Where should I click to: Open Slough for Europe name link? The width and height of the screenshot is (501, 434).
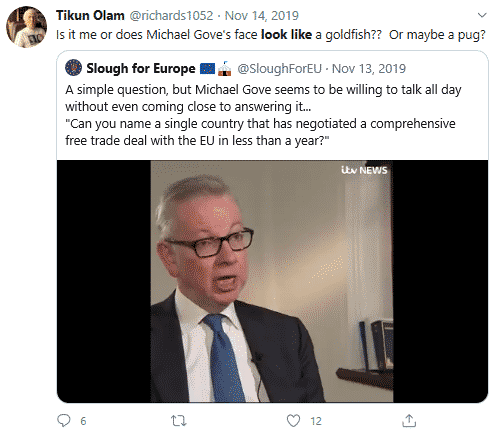[141, 68]
